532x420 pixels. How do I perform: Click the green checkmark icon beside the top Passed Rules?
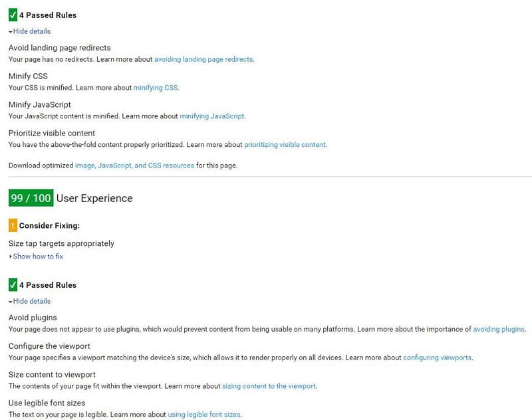[13, 15]
